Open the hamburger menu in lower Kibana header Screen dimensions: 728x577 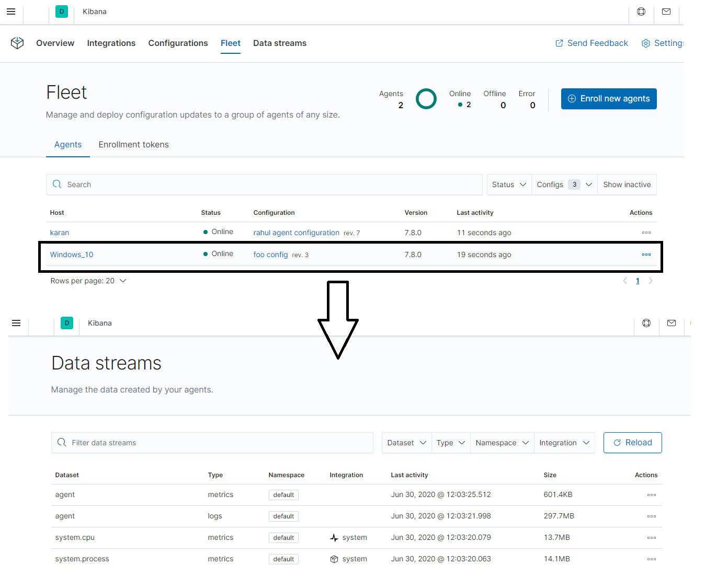click(x=16, y=323)
